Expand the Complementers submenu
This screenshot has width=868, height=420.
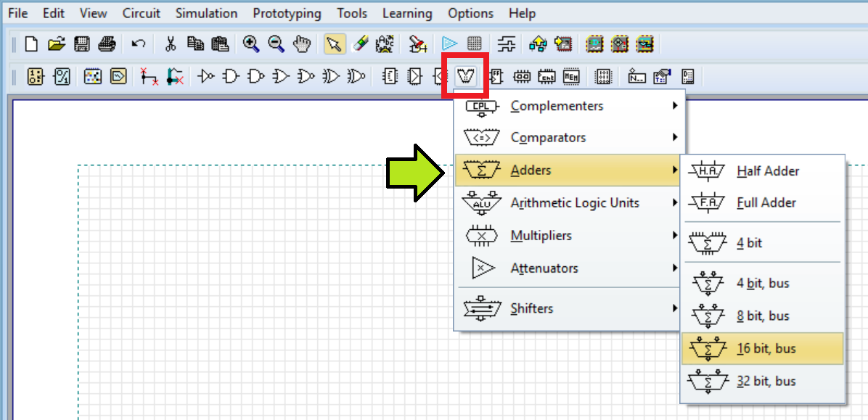click(570, 105)
